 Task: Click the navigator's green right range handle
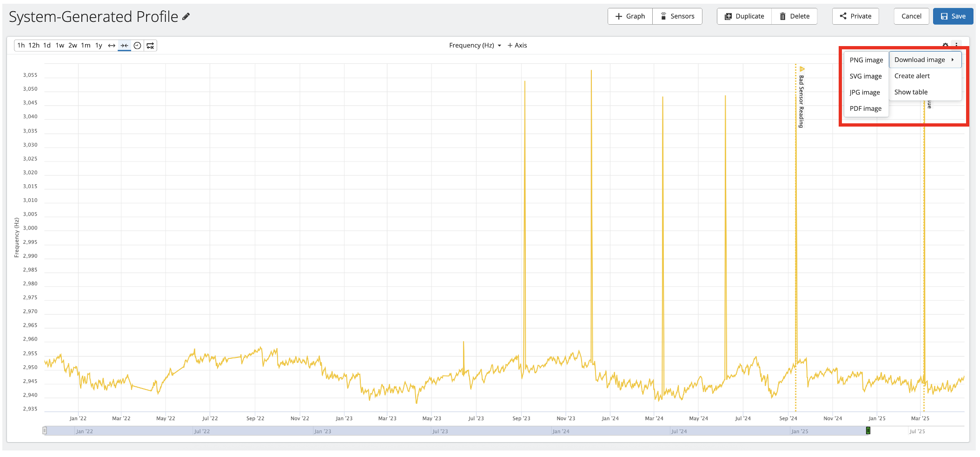click(x=868, y=430)
